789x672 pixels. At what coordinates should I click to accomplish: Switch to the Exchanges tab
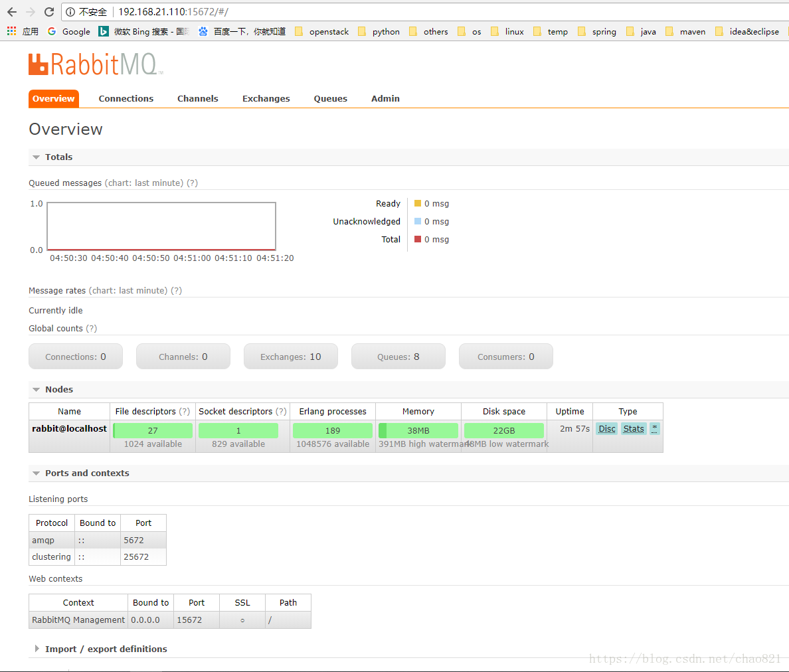266,98
